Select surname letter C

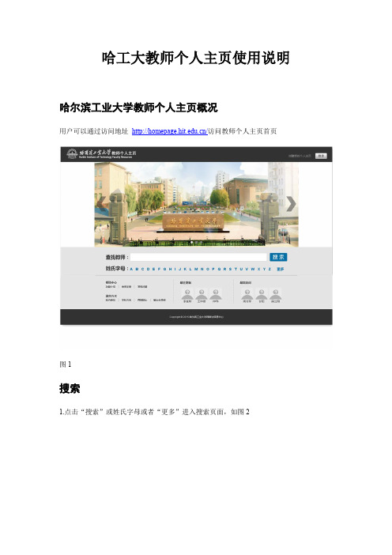pos(142,269)
